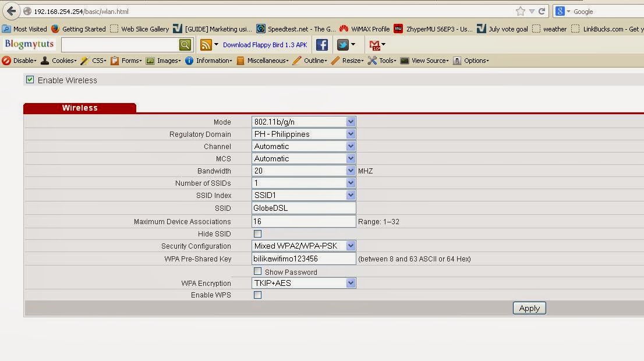Click the SSID field containing GlobeDSL
This screenshot has width=644, height=361.
303,208
